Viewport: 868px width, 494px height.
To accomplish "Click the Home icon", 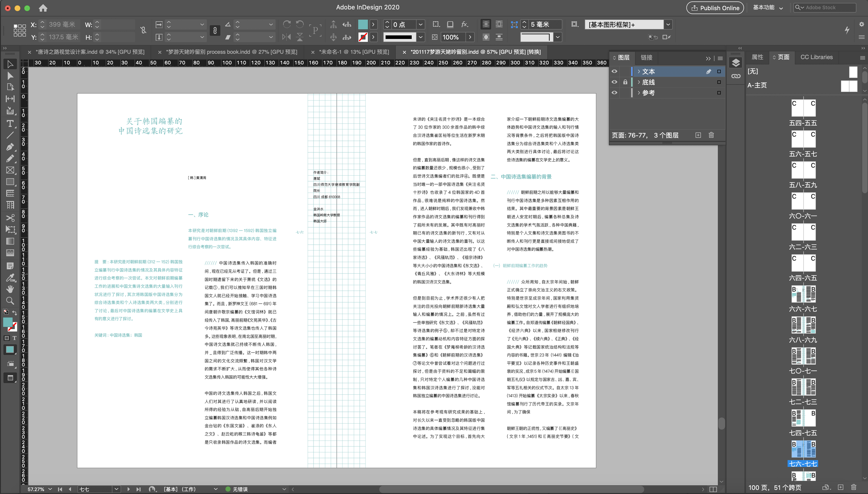I will pyautogui.click(x=43, y=8).
